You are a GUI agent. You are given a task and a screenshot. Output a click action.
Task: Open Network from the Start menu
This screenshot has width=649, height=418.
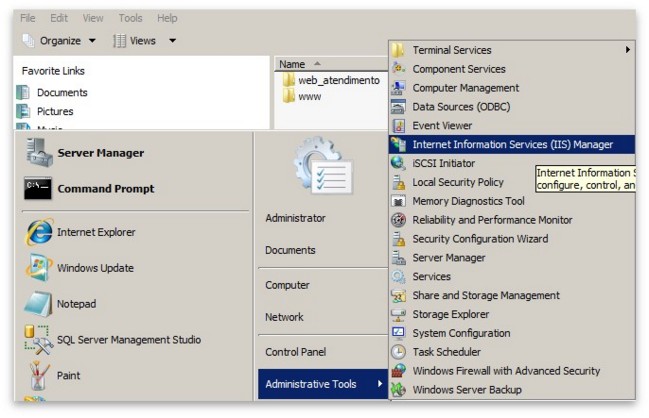(x=284, y=317)
